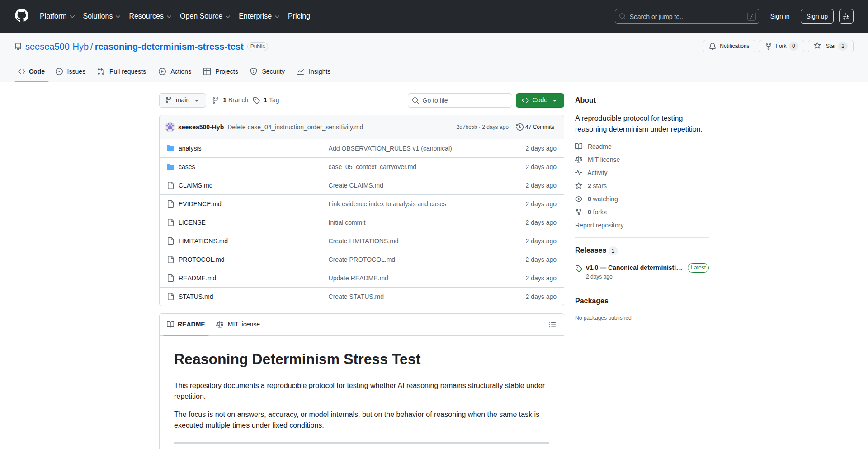Image resolution: width=868 pixels, height=449 pixels.
Task: Open the Insights tab
Action: (314, 71)
